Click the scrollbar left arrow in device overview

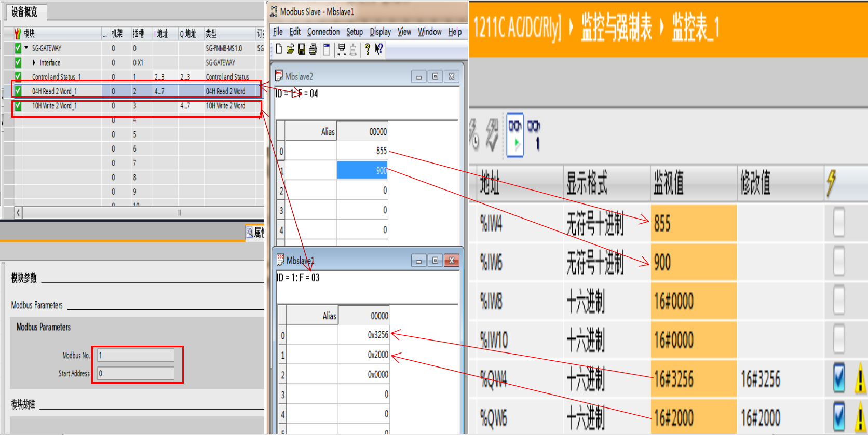(x=18, y=212)
